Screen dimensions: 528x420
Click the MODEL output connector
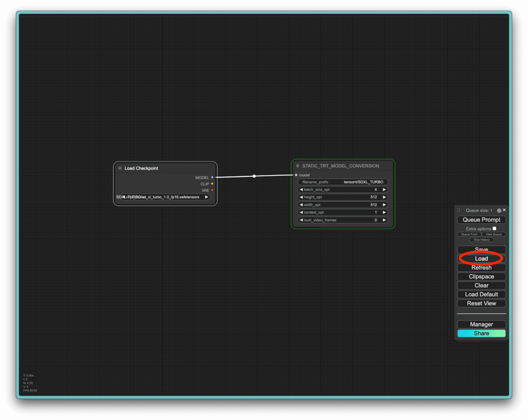click(212, 177)
